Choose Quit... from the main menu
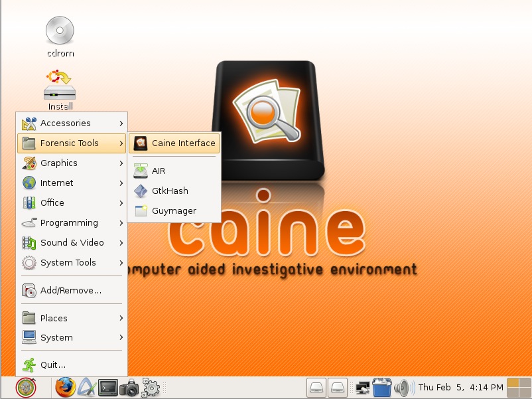Viewport: 532px width, 399px height. click(x=72, y=365)
